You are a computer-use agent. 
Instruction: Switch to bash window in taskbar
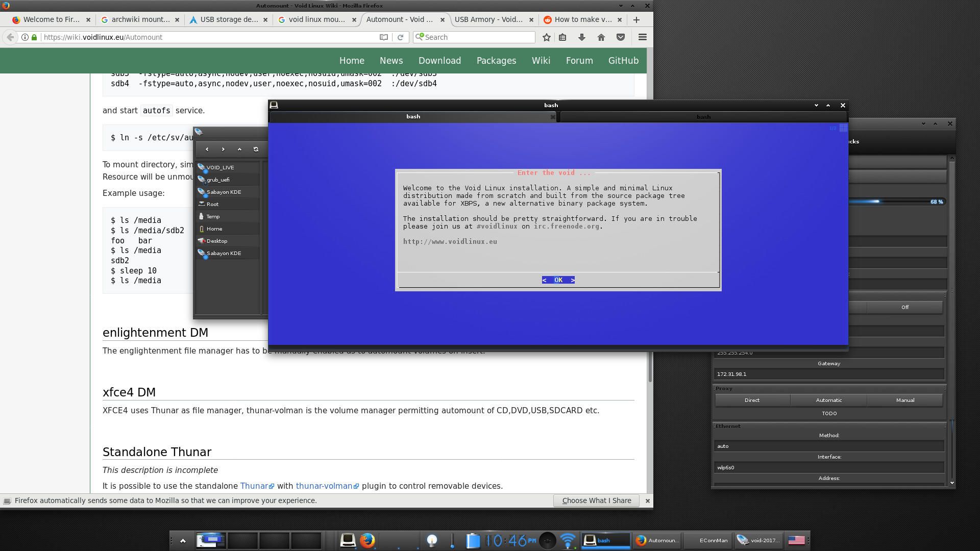pos(606,540)
